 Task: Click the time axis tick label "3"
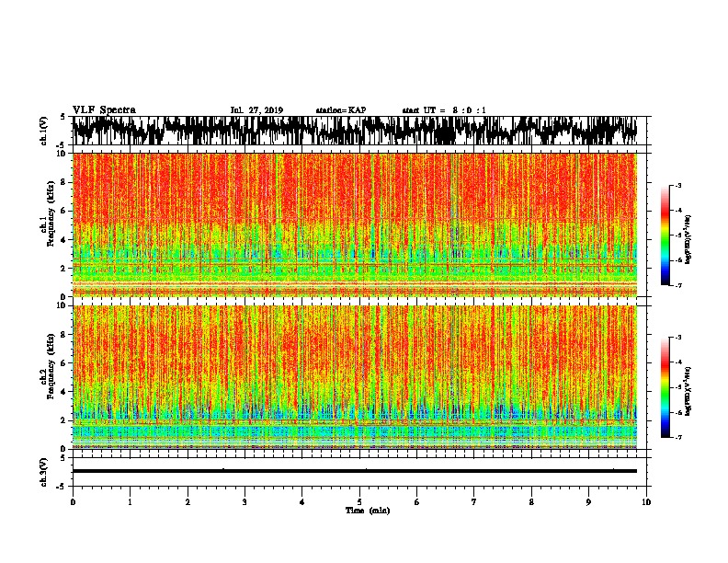[245, 502]
